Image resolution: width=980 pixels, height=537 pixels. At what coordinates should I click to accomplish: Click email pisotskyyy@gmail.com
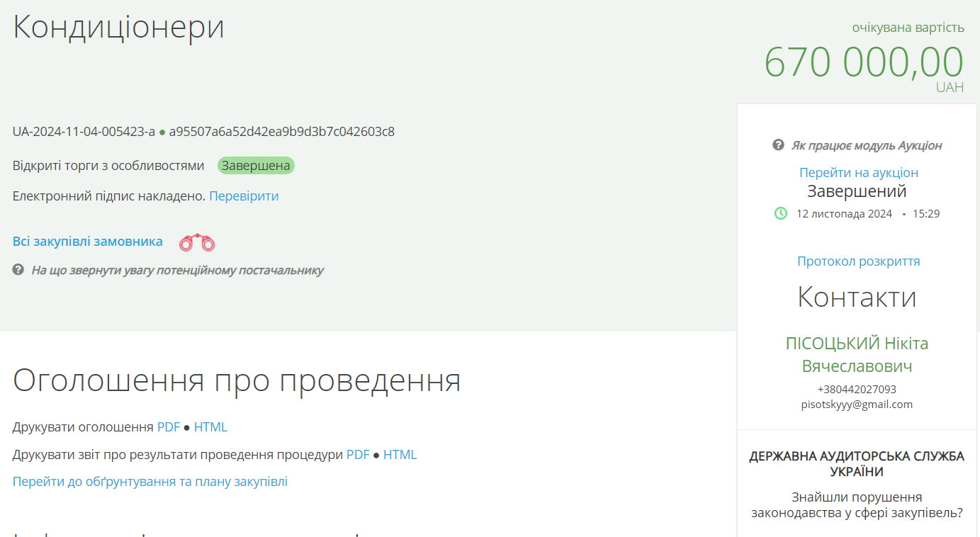tap(857, 405)
